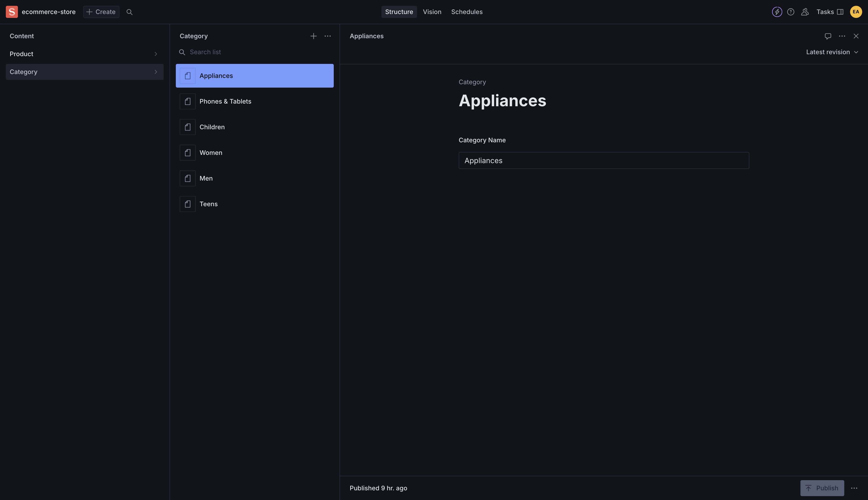
Task: Click the global search magnifier icon
Action: click(130, 12)
